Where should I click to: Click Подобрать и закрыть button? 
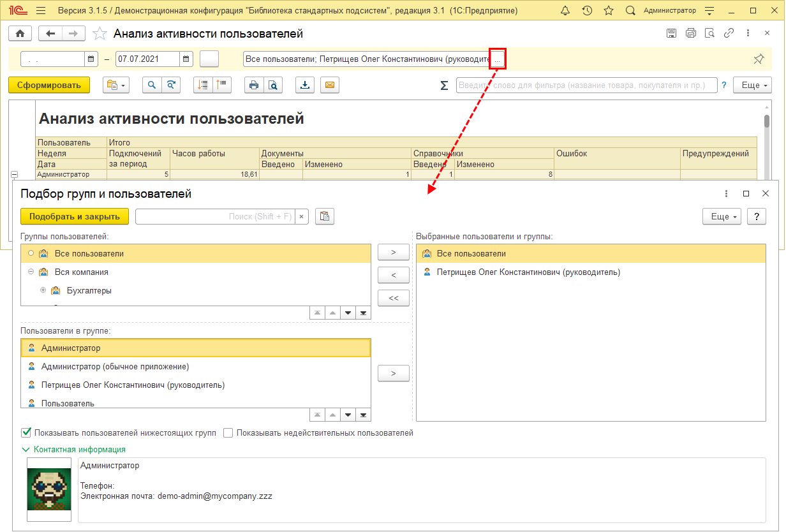(x=75, y=216)
